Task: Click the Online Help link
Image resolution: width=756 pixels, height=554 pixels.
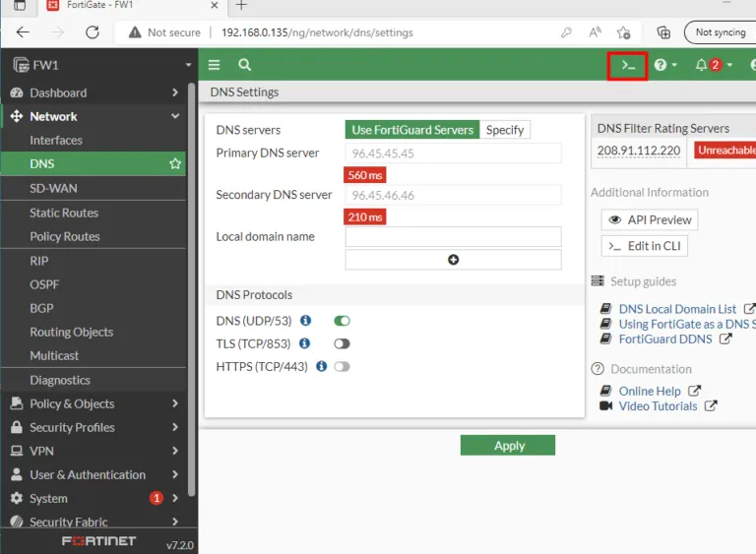Action: coord(650,391)
